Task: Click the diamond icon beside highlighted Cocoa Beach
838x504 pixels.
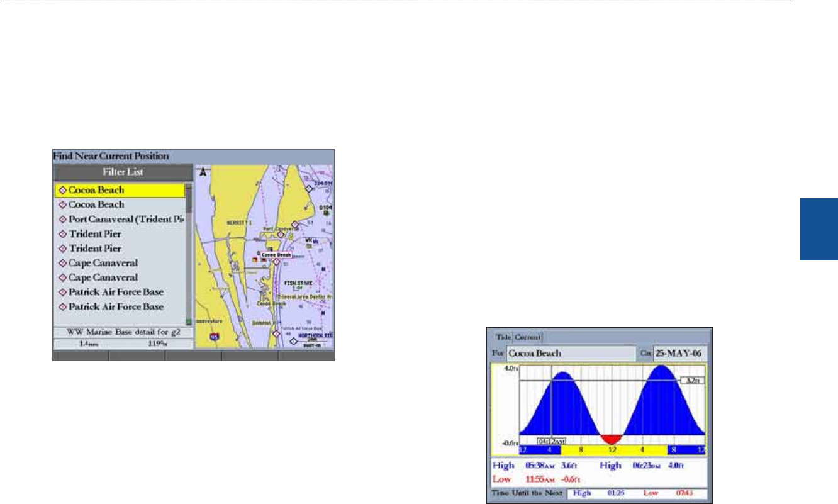Action: pos(62,190)
